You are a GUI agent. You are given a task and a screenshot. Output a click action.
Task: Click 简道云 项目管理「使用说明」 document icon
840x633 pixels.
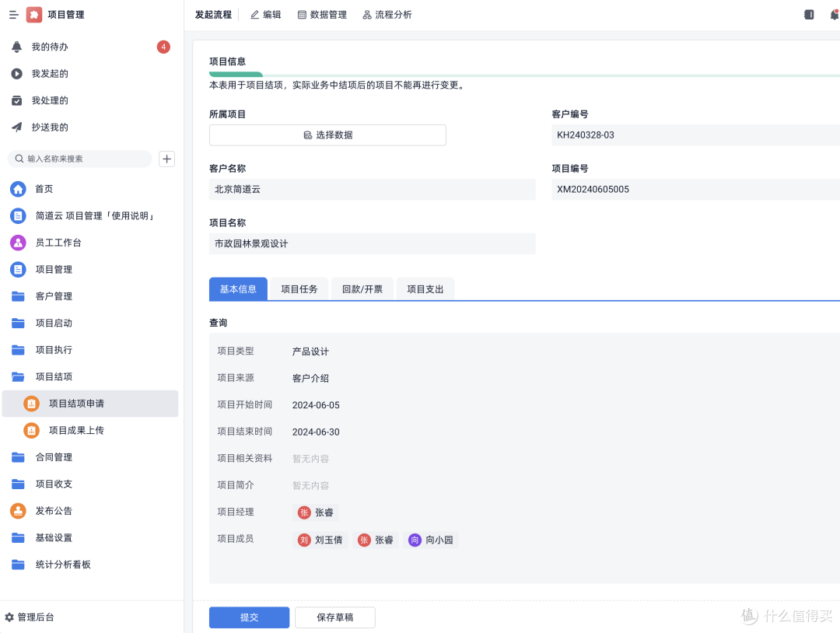pos(18,215)
